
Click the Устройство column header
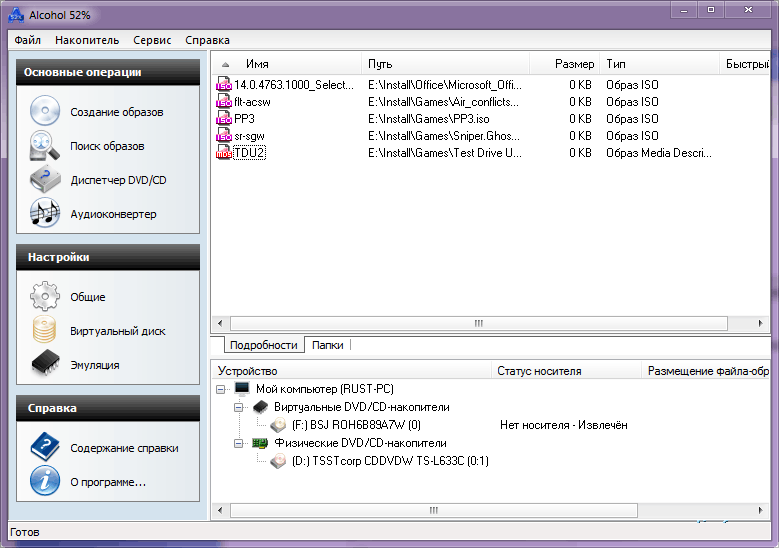(x=352, y=371)
